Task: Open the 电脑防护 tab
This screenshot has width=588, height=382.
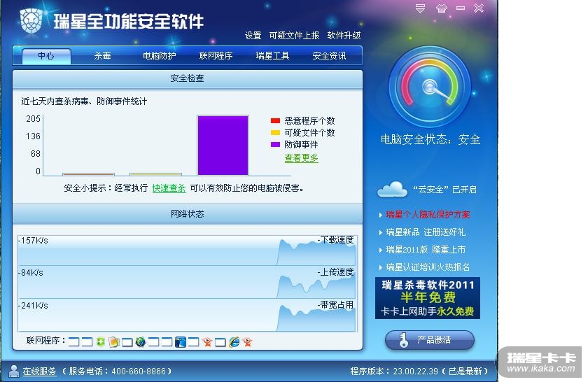Action: (160, 56)
